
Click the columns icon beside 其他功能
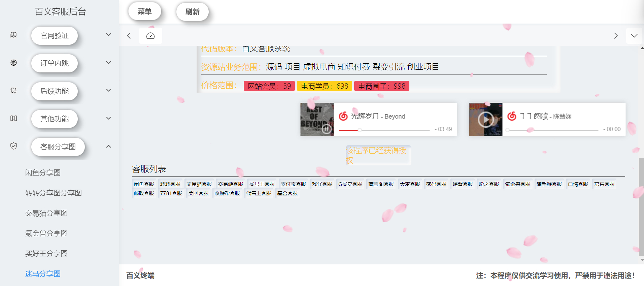coord(13,118)
